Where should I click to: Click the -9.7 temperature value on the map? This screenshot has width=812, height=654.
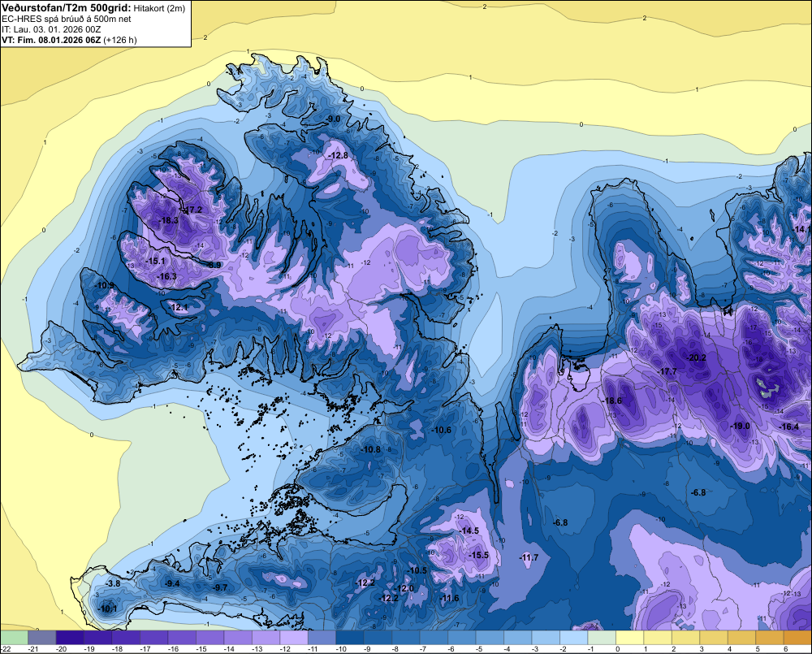tap(220, 587)
